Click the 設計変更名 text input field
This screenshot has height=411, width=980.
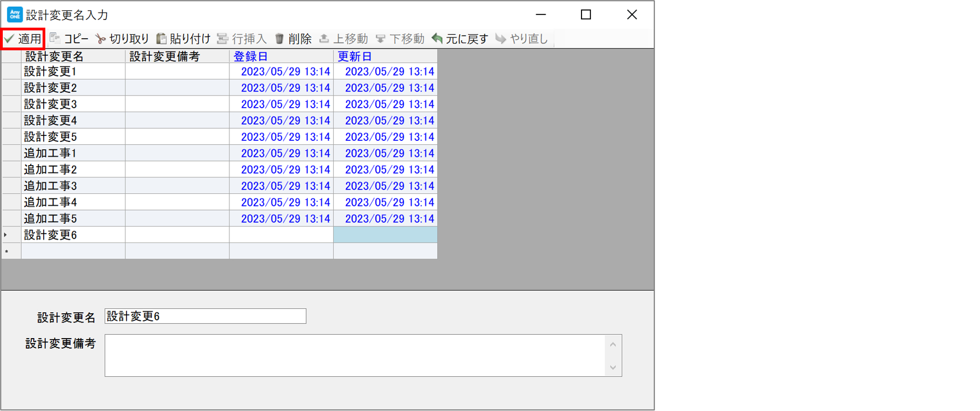(x=205, y=316)
